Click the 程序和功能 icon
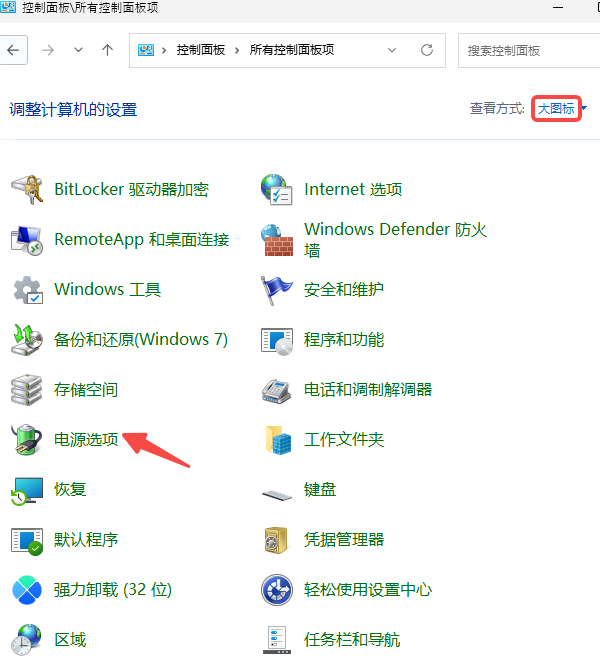This screenshot has height=666, width=600. (x=277, y=341)
